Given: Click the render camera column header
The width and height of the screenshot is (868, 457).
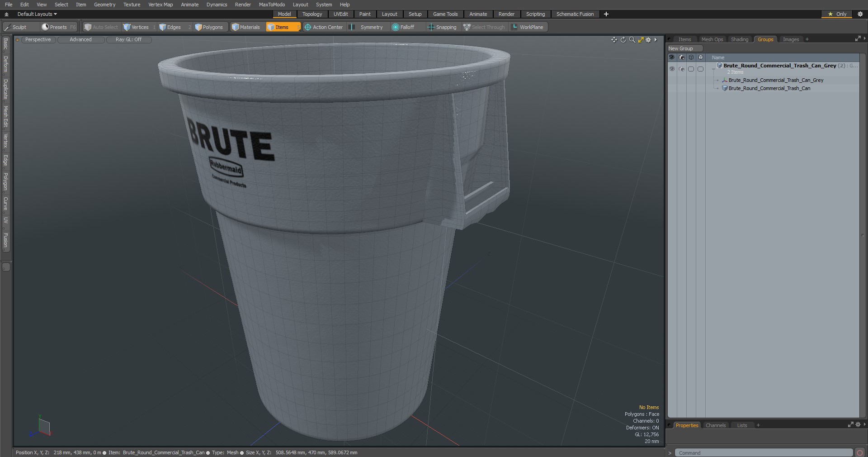Looking at the screenshot, I should coord(682,57).
